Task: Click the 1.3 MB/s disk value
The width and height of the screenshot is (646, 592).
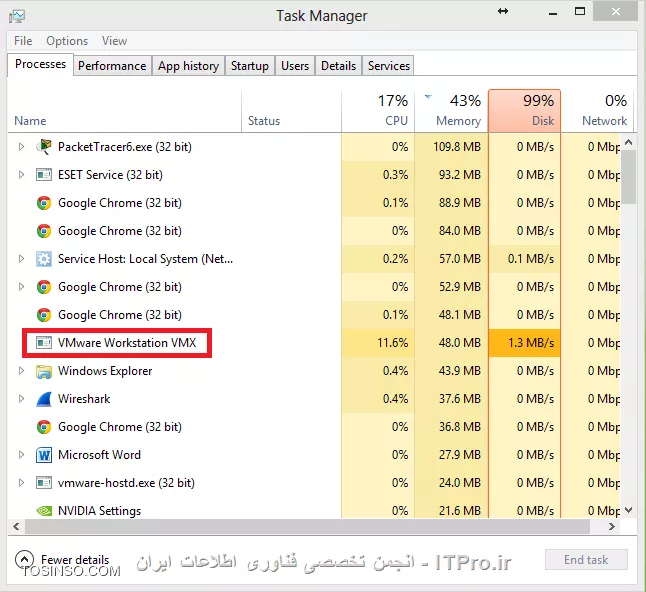Action: 531,343
